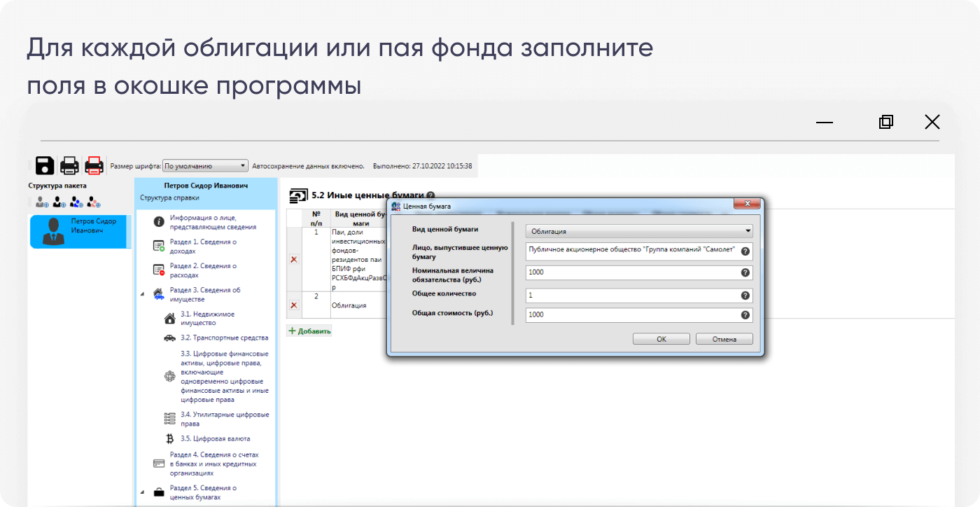Click help icon in Номинальная величина field
This screenshot has height=507, width=980.
tap(745, 272)
